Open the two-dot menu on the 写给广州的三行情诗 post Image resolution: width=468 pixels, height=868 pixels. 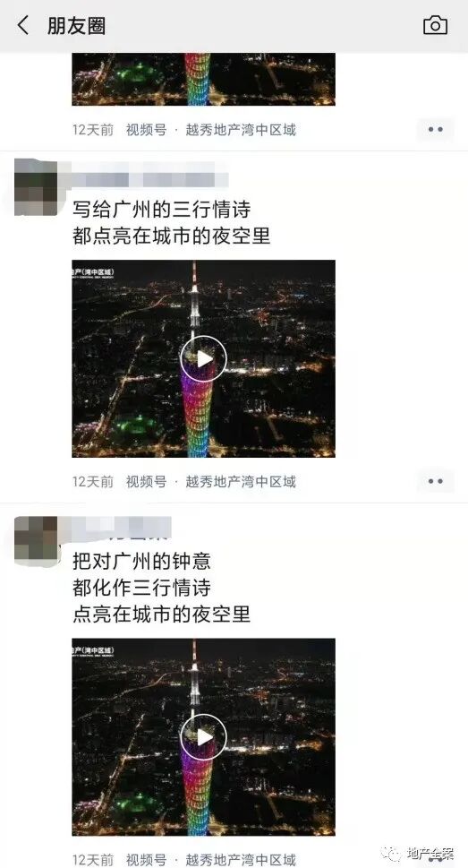436,481
